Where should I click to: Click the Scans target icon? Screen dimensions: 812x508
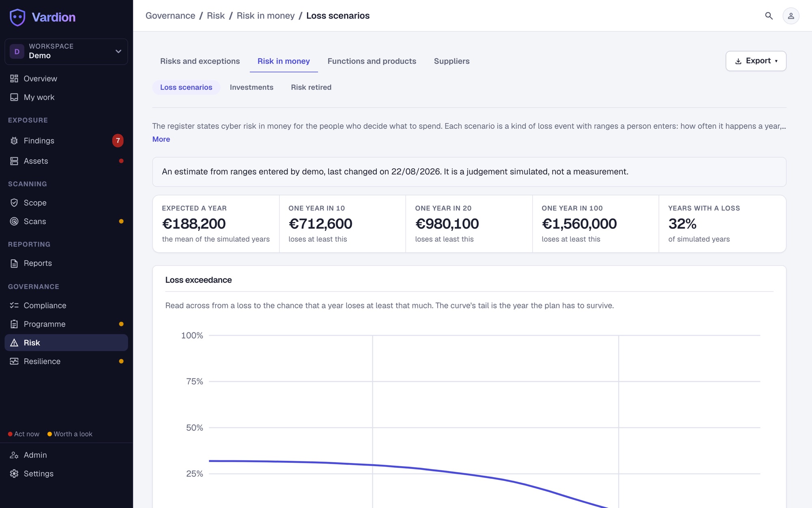pos(14,221)
